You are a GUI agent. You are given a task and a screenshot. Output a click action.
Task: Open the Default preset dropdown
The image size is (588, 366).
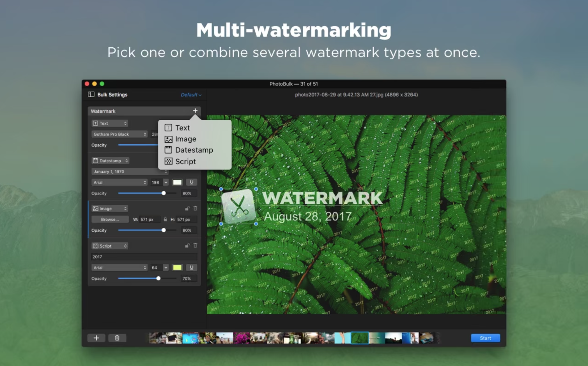191,95
